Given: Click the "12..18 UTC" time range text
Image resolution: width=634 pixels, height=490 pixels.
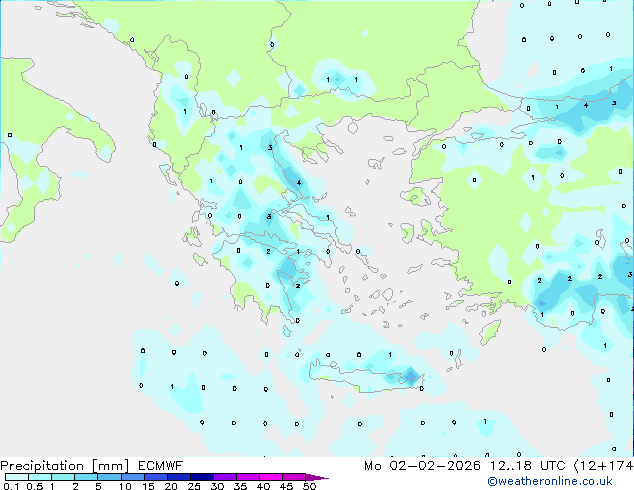Looking at the screenshot, I should coord(527,466).
